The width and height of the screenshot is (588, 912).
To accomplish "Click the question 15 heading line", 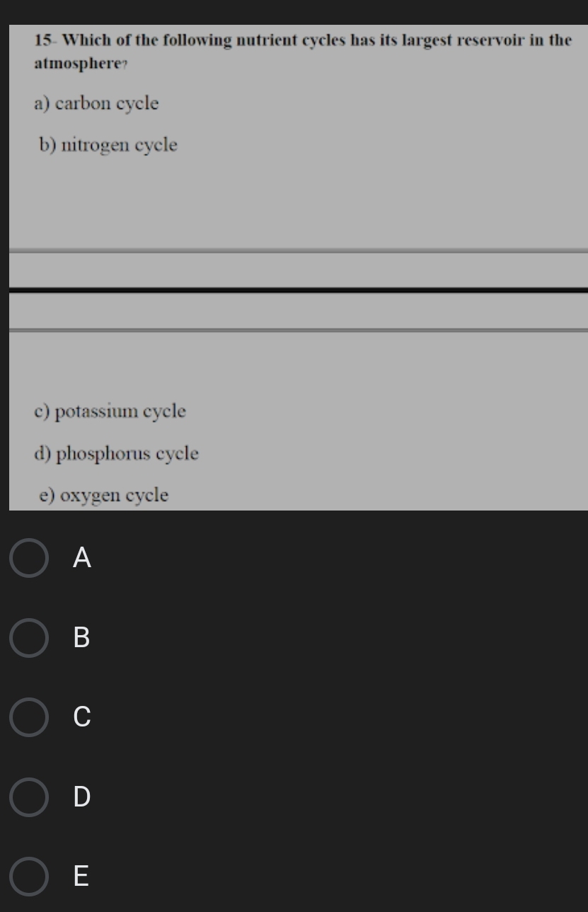I will (x=303, y=40).
